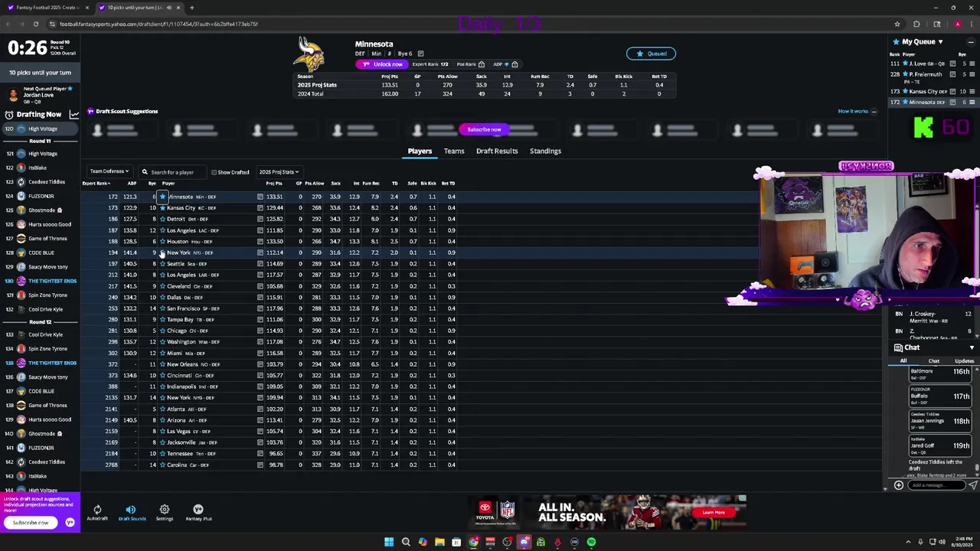Queue Detroit defense using its star
This screenshot has width=980, height=551.
click(162, 219)
